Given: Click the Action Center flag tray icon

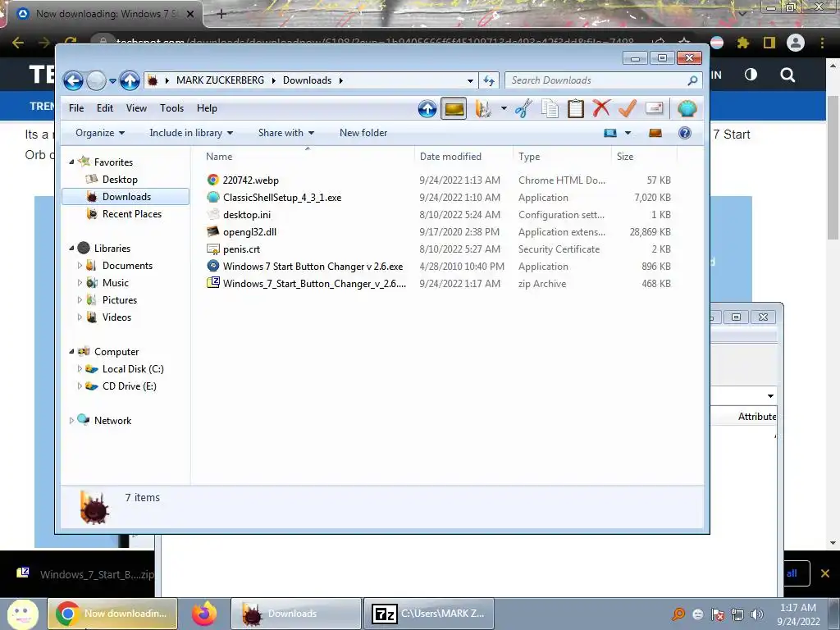Looking at the screenshot, I should point(717,614).
